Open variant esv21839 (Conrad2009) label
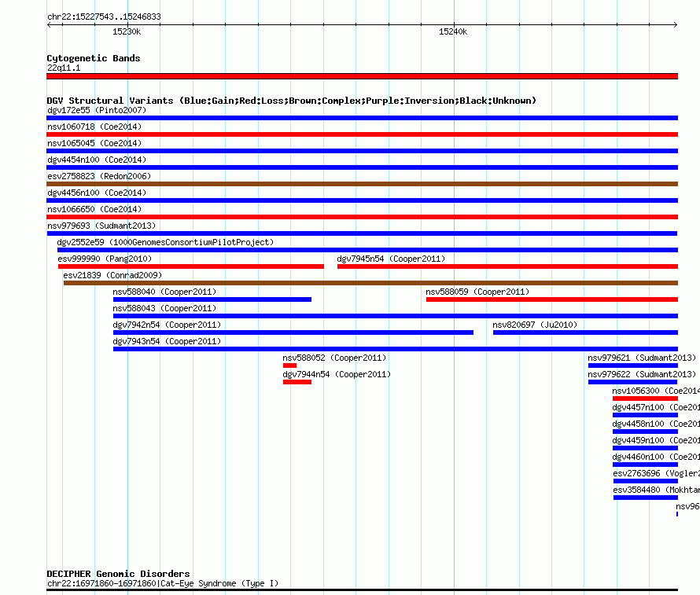 112,275
